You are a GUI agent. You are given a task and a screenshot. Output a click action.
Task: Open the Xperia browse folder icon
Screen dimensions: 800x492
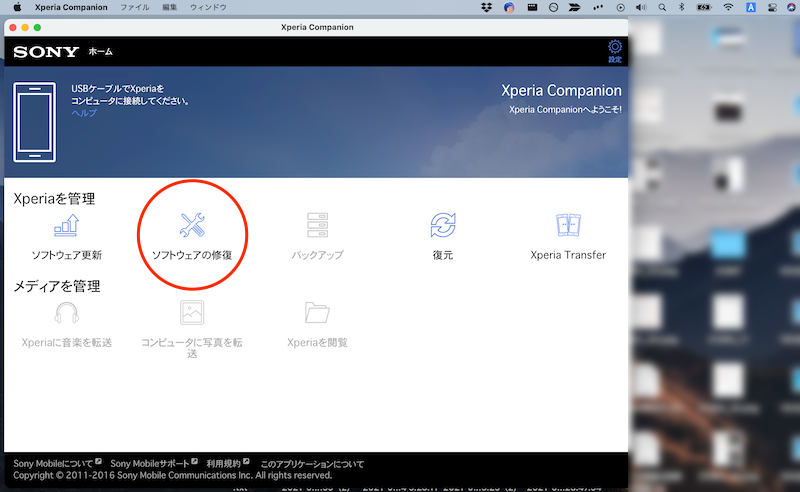click(x=317, y=313)
